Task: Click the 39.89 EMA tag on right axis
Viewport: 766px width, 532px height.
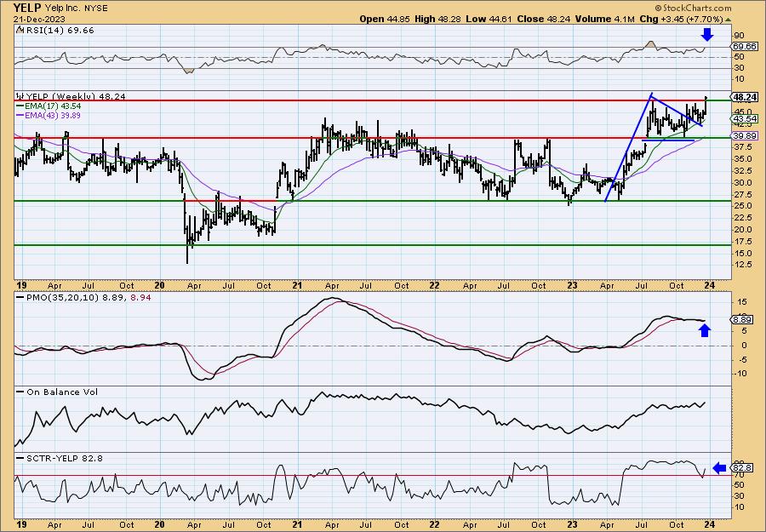Action: pyautogui.click(x=745, y=136)
